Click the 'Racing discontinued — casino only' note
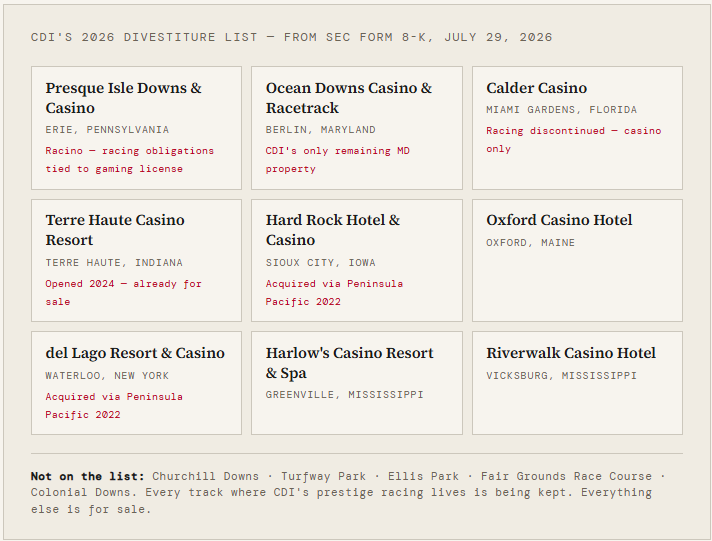712x541 pixels. (574, 139)
